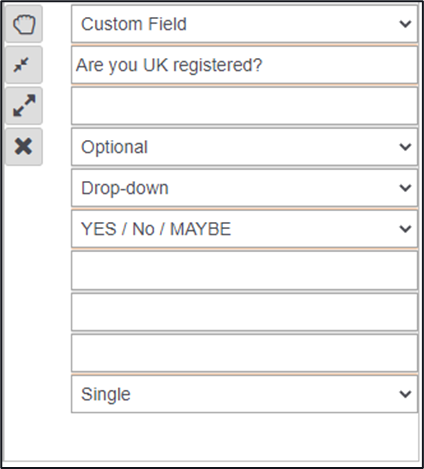
Task: Open the Custom Field dropdown
Action: tap(244, 24)
